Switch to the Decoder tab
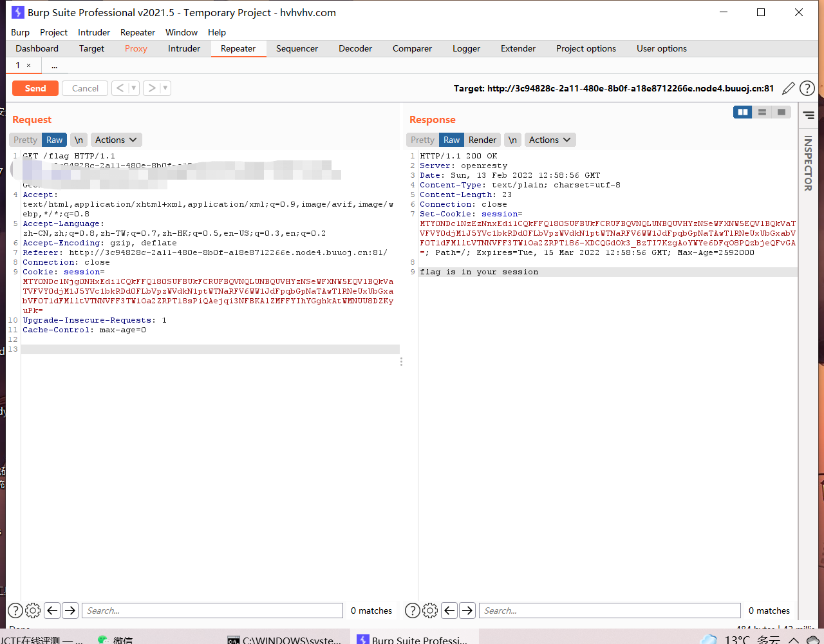 point(355,48)
